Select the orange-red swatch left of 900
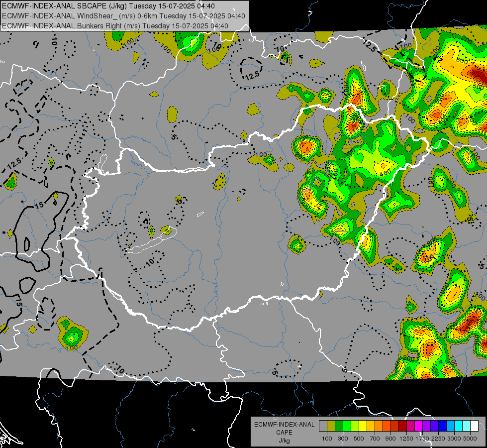This screenshot has height=448, width=487. point(387,426)
